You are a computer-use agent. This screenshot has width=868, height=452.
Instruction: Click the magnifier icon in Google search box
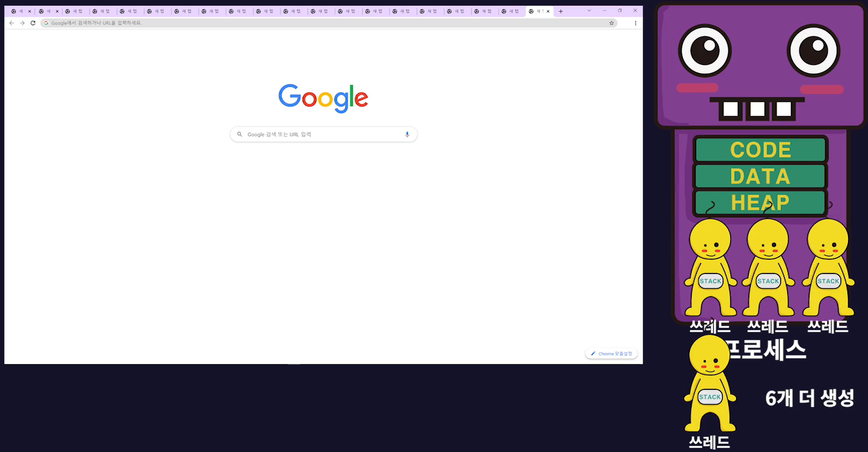click(239, 134)
